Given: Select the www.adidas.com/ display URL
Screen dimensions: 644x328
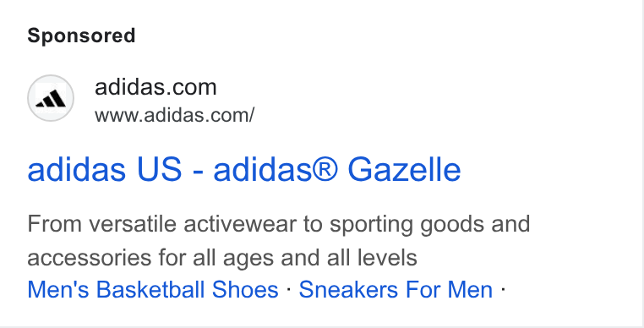Looking at the screenshot, I should coord(175,115).
